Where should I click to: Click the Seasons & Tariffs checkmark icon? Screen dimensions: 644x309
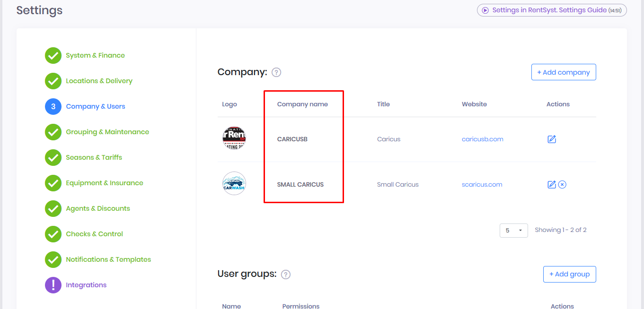coord(53,157)
